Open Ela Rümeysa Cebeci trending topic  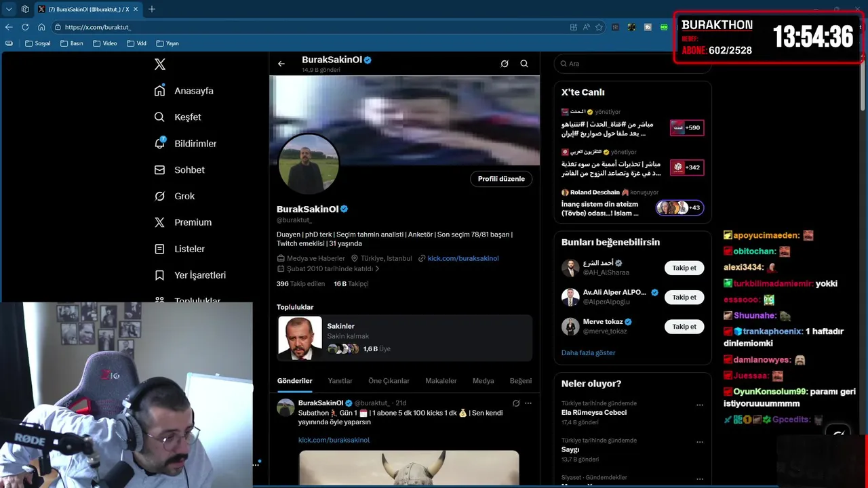(594, 412)
